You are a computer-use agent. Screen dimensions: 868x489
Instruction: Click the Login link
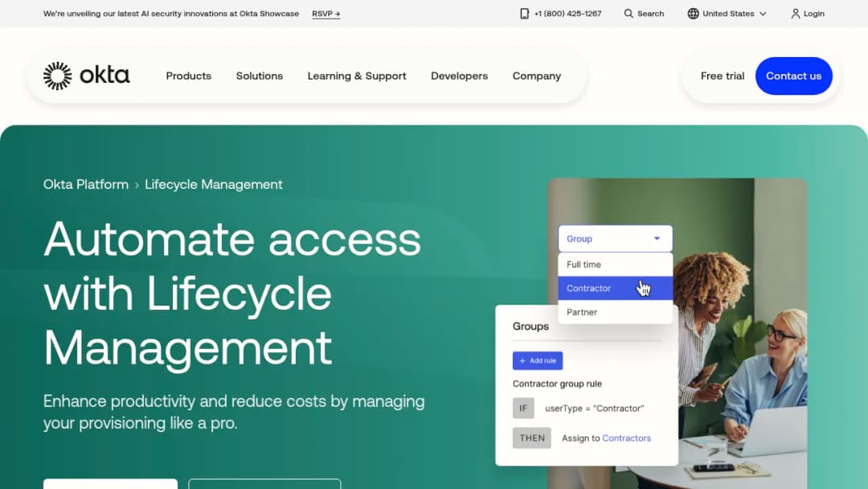(813, 14)
